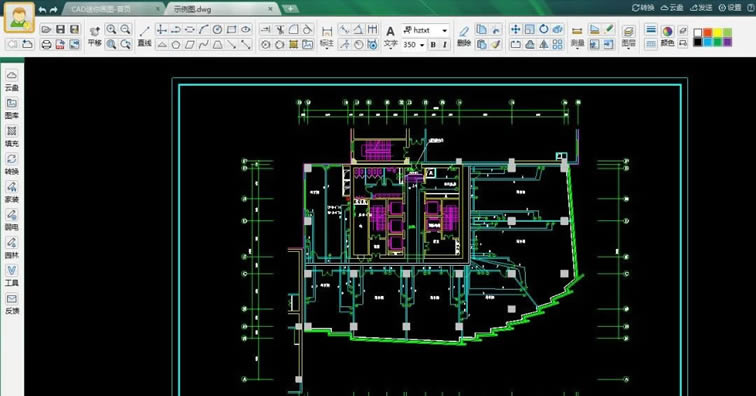Select the 直线 line drawing tool
The width and height of the screenshot is (756, 396).
(144, 36)
